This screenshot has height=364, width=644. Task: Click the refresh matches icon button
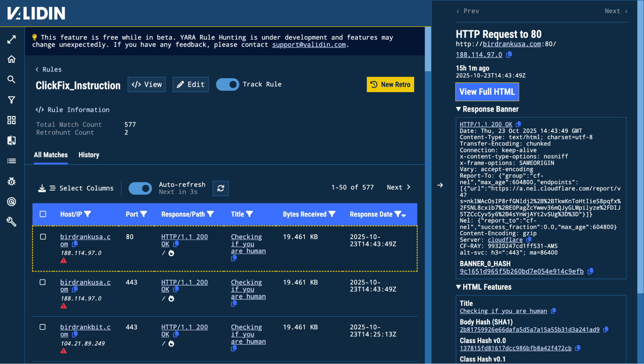click(x=221, y=188)
